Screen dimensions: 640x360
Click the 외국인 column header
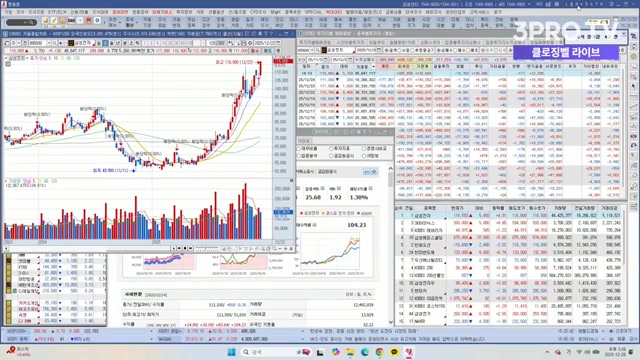[403, 66]
